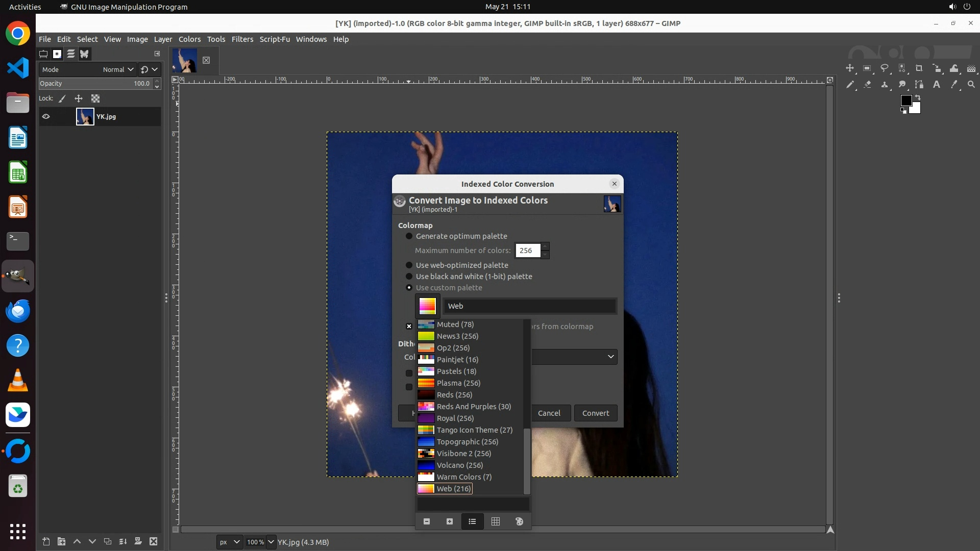The width and height of the screenshot is (980, 551).
Task: Select the Free Select lasso tool
Action: point(885,68)
